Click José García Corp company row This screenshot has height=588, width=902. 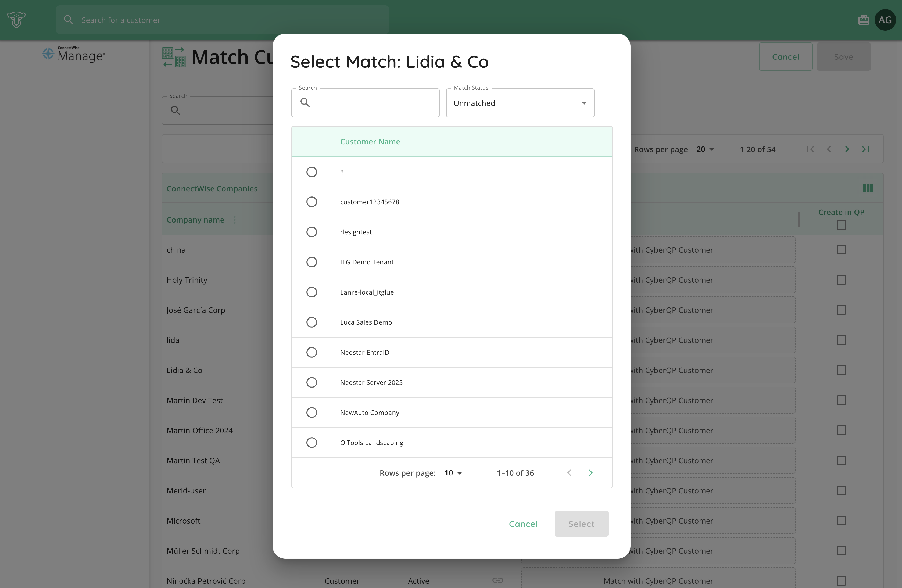196,310
